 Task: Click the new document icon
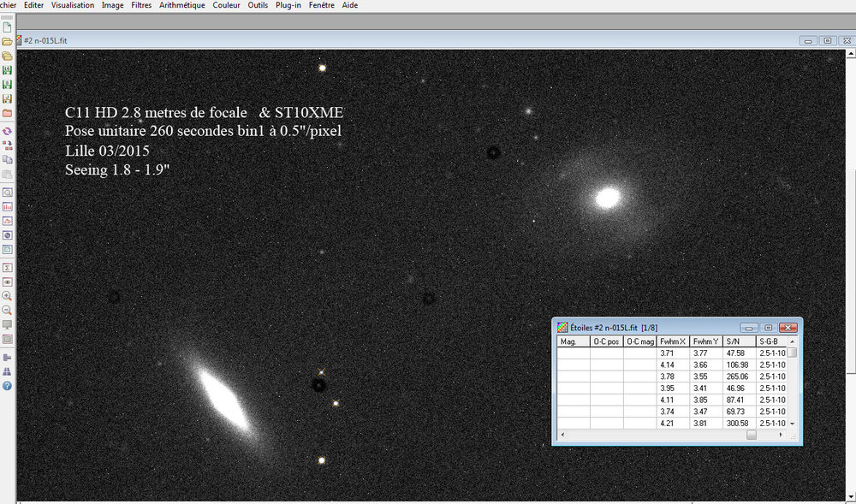[7, 27]
